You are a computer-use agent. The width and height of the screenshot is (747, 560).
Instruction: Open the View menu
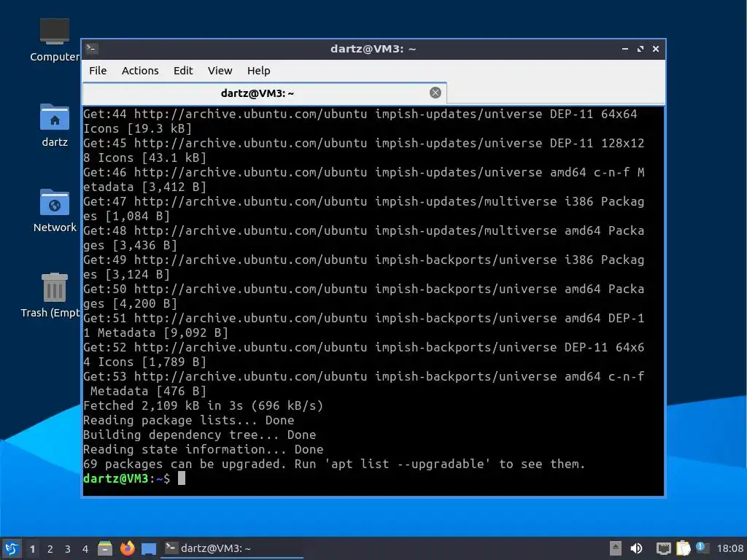coord(220,71)
